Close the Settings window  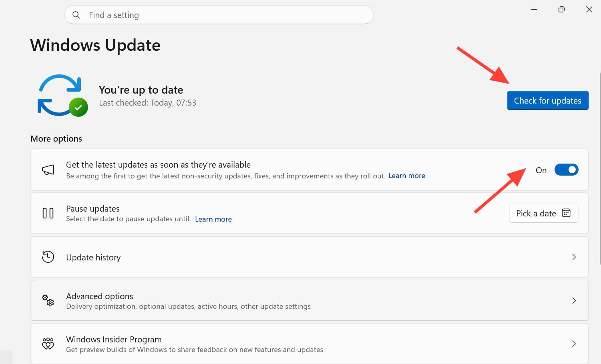click(x=589, y=9)
